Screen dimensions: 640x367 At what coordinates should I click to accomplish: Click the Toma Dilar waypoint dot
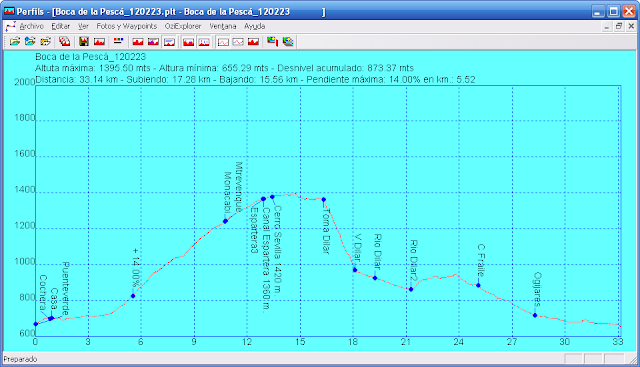click(x=324, y=200)
